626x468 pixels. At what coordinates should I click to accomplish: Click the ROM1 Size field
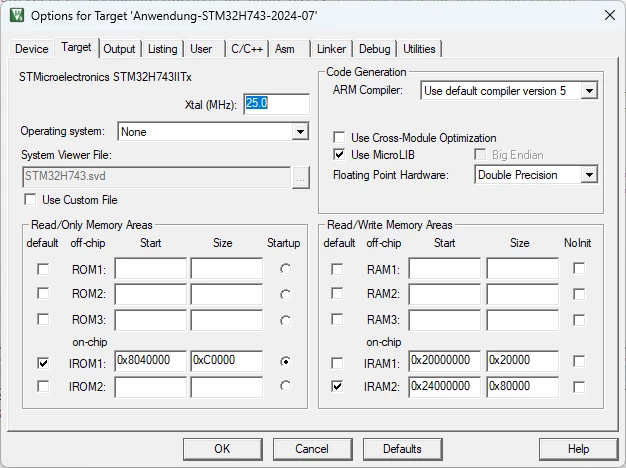(x=227, y=268)
